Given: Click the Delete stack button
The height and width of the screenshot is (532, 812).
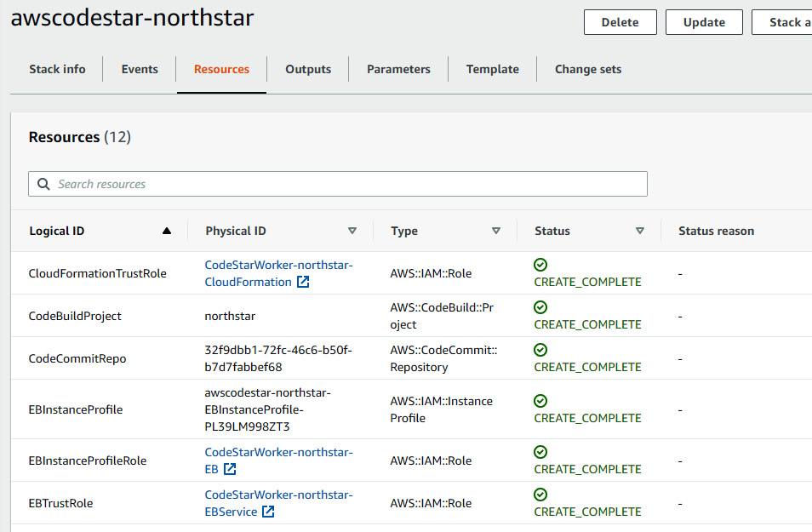Looking at the screenshot, I should (620, 22).
